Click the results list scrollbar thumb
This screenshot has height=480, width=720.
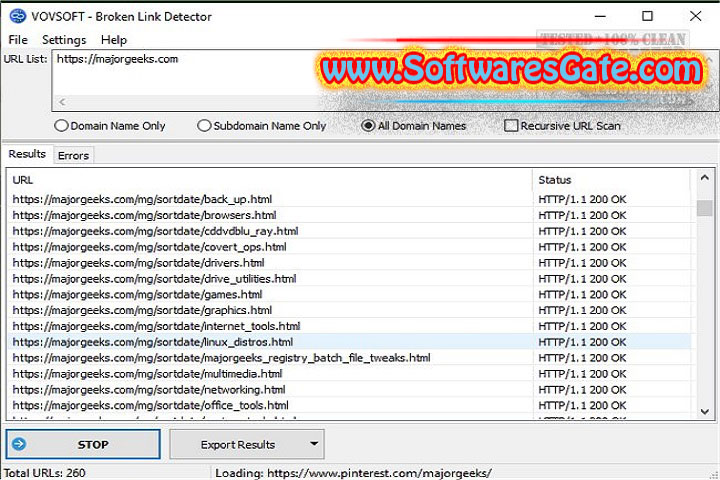click(x=704, y=208)
